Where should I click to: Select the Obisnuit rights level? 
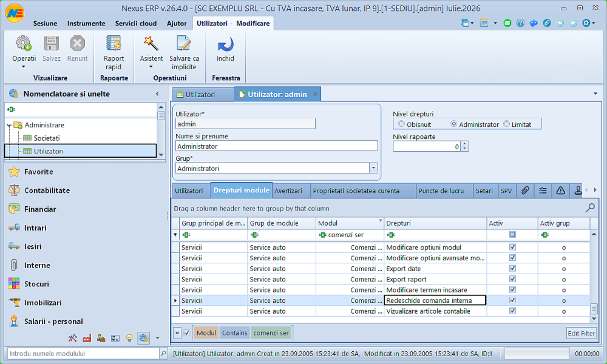[x=401, y=124]
